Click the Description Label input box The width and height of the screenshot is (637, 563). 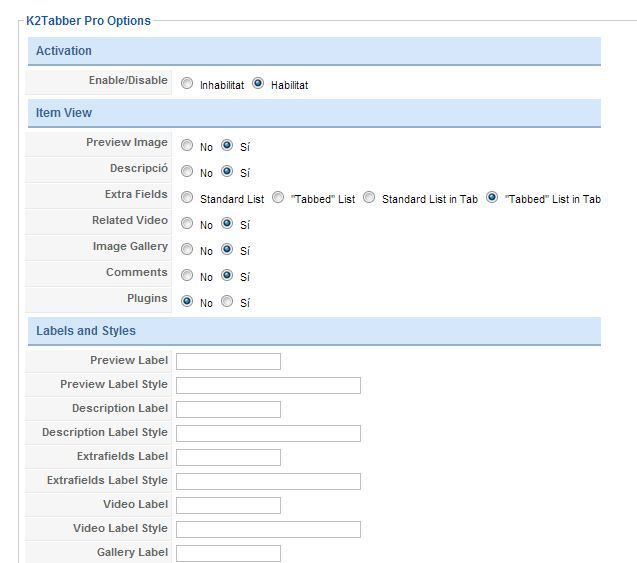228,409
